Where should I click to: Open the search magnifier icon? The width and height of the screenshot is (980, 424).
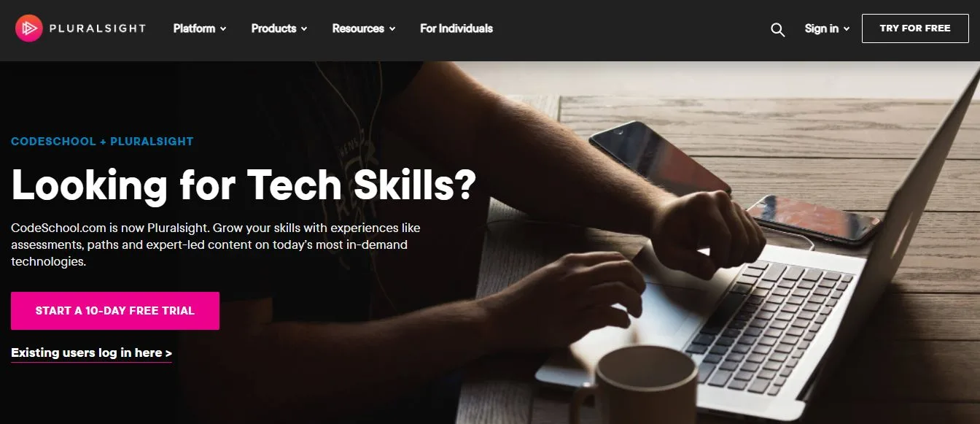tap(778, 29)
